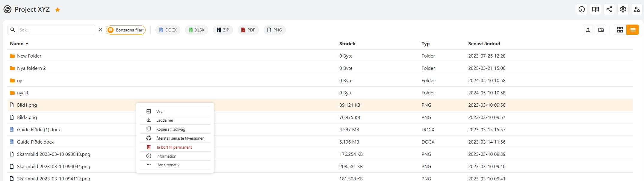Switch to list view
This screenshot has width=644, height=181.
[633, 30]
